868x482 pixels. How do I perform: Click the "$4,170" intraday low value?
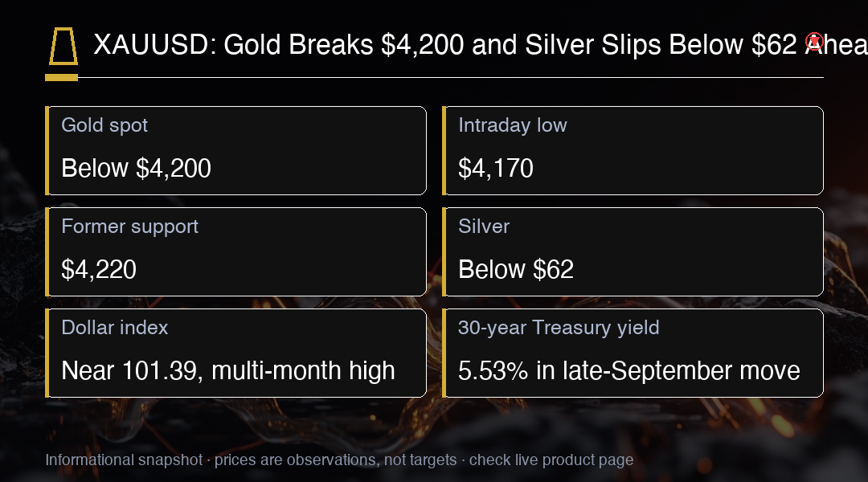[496, 168]
